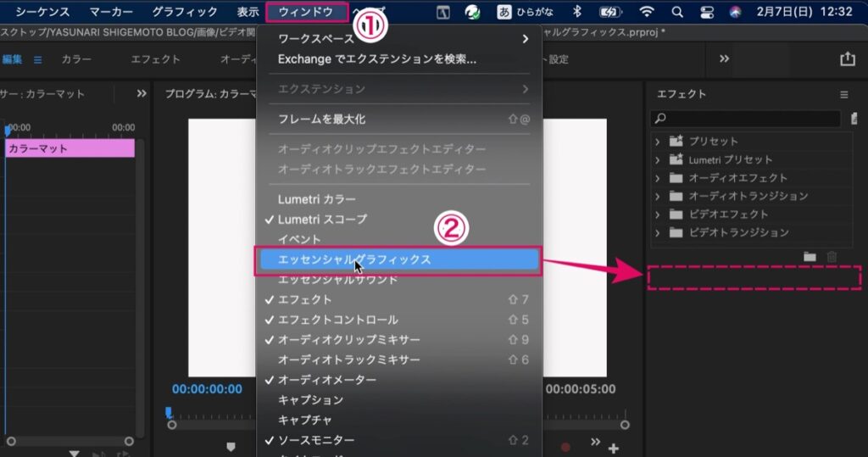
Task: Show more program transport controls chevrons
Action: tap(595, 442)
